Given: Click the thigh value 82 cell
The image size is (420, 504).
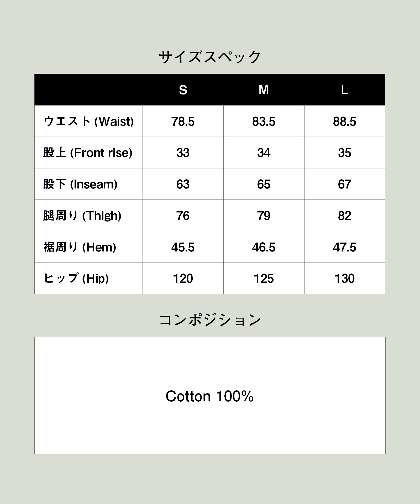Looking at the screenshot, I should click(x=345, y=216).
